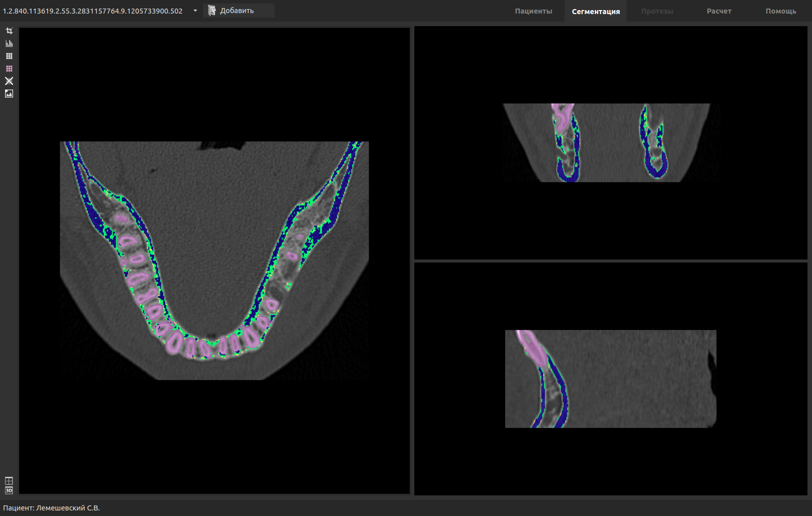Viewport: 812px width, 516px height.
Task: Expand the series UID dropdown arrow
Action: click(x=195, y=11)
